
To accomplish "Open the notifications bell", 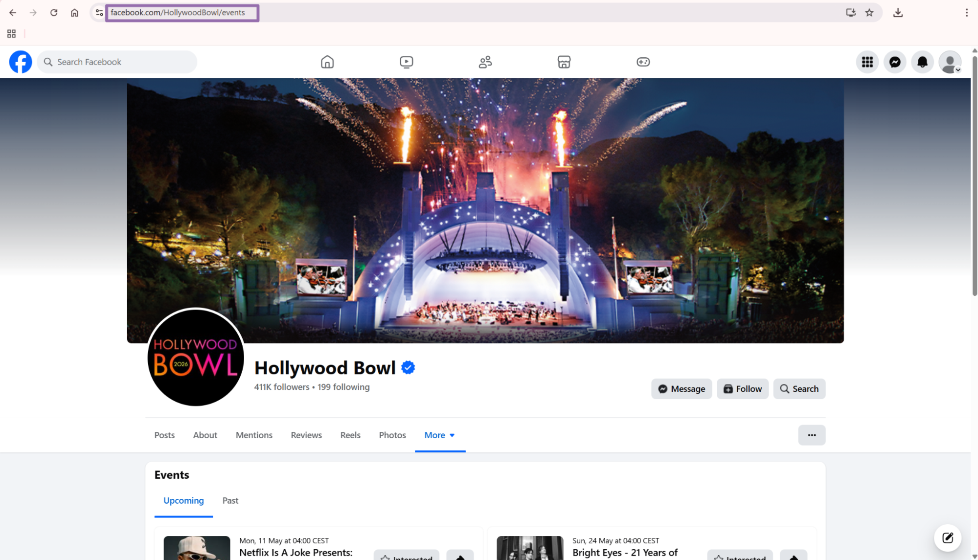I will pyautogui.click(x=922, y=62).
